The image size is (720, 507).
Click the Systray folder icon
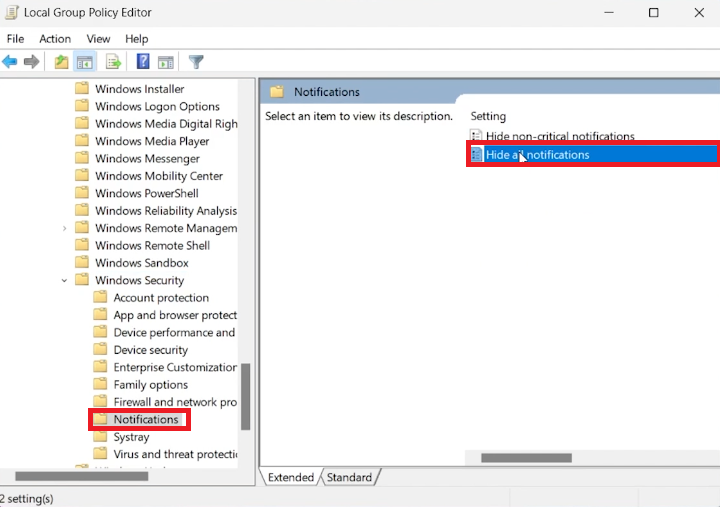(100, 436)
